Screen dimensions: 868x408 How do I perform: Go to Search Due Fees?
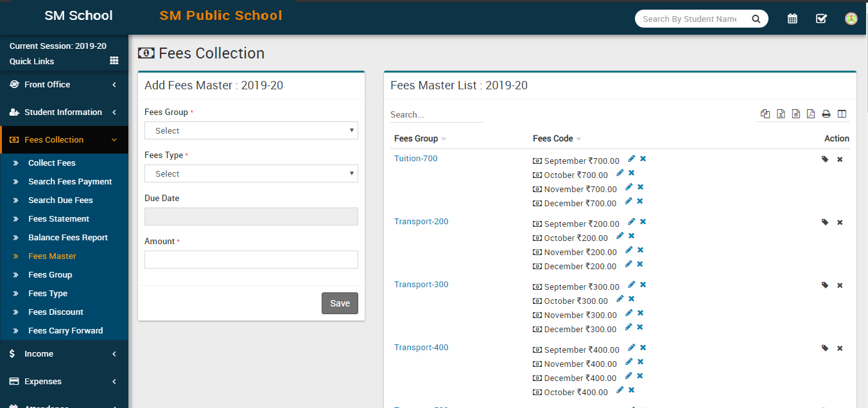tap(60, 200)
